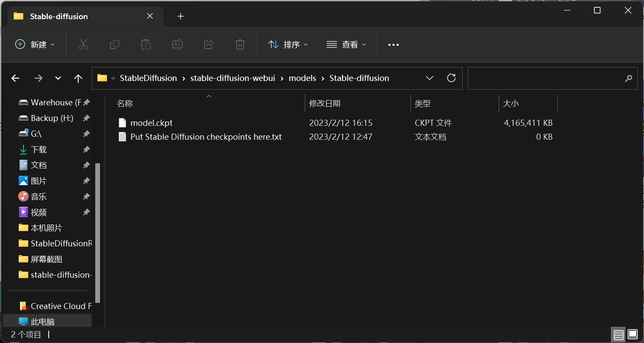
Task: Click the Rename icon in toolbar
Action: [x=177, y=44]
